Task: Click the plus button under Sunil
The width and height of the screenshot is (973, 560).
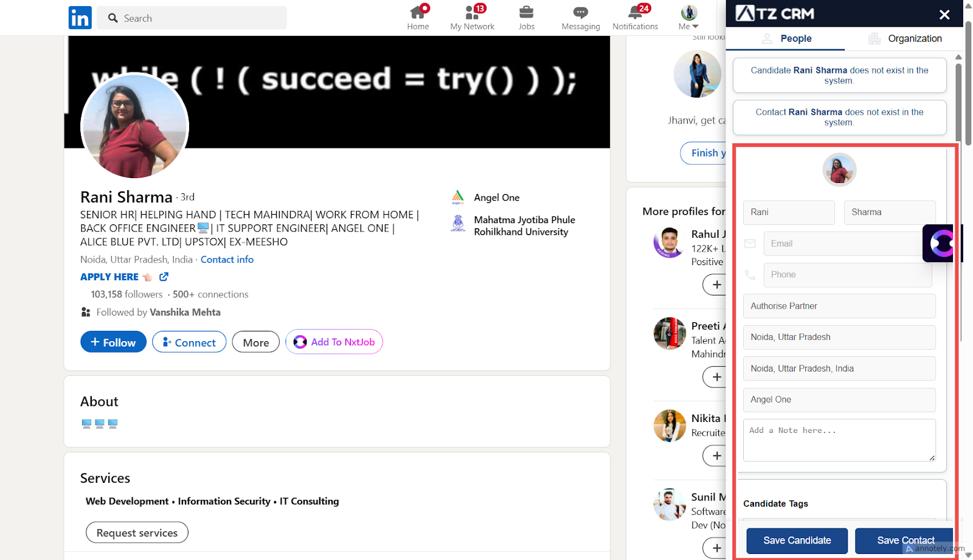Action: 716,548
